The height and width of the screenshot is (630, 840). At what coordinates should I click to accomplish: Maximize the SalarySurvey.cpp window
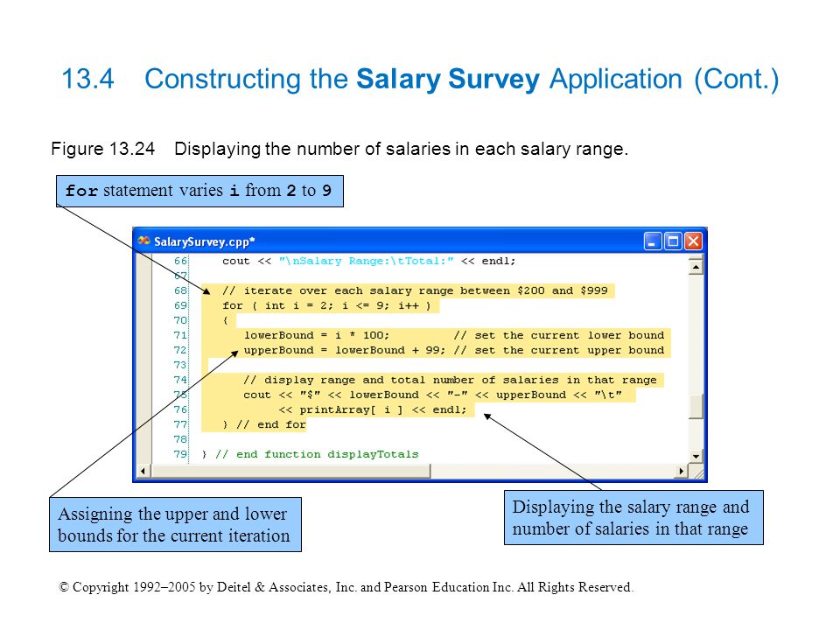(x=673, y=241)
